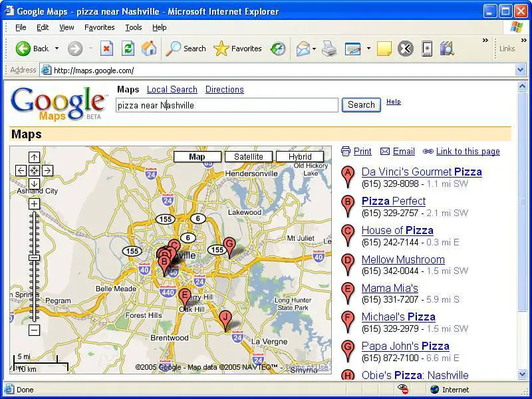Open the Directions tab link
Screen dimensions: 532x399
coord(225,90)
